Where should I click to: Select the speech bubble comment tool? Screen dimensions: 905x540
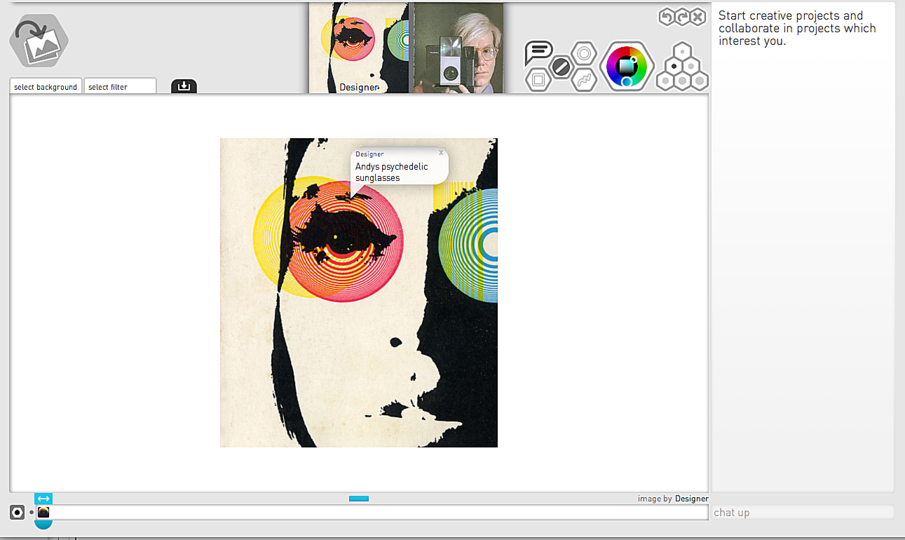point(538,53)
